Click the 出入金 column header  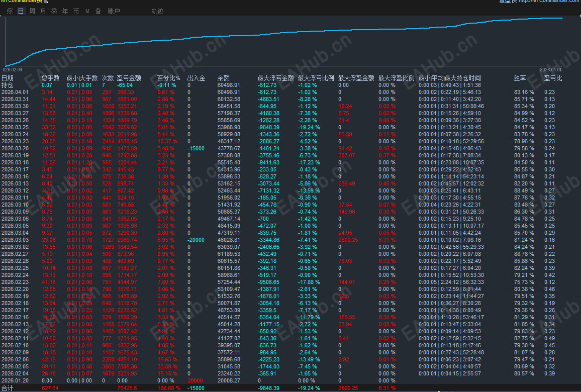pyautogui.click(x=197, y=78)
